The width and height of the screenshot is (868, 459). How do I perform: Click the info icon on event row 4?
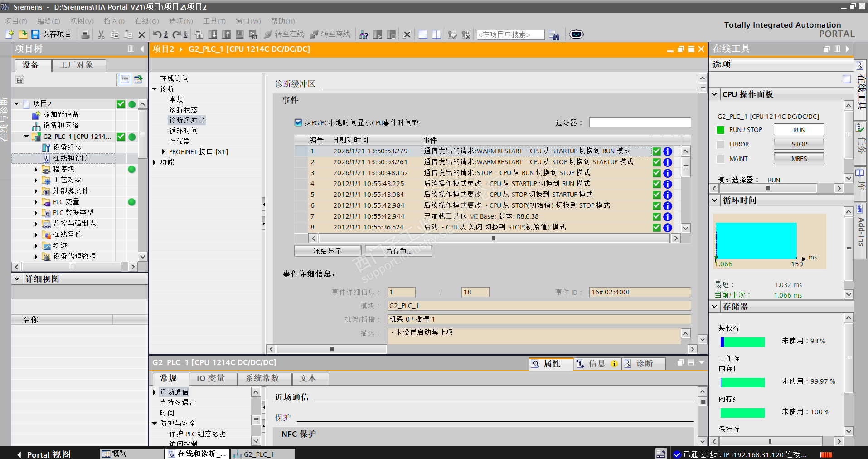point(667,184)
